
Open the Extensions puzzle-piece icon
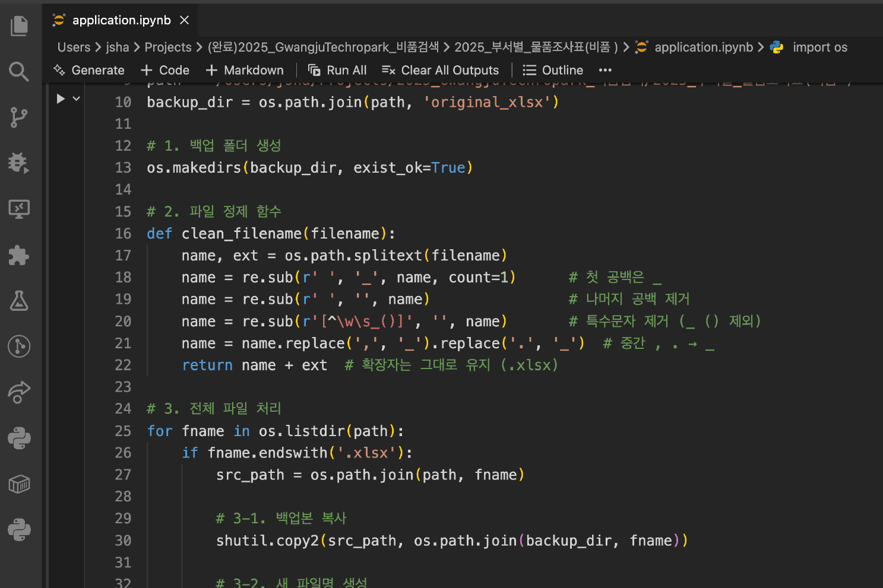(20, 255)
